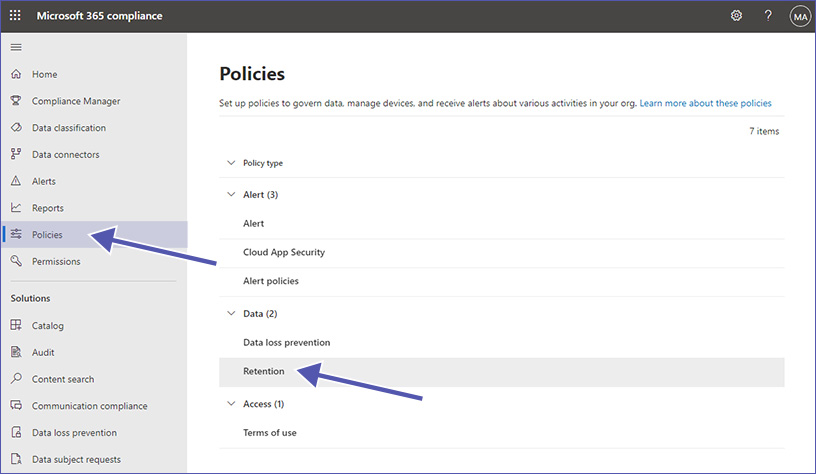Click the Audit document icon
The width and height of the screenshot is (816, 474).
click(16, 352)
